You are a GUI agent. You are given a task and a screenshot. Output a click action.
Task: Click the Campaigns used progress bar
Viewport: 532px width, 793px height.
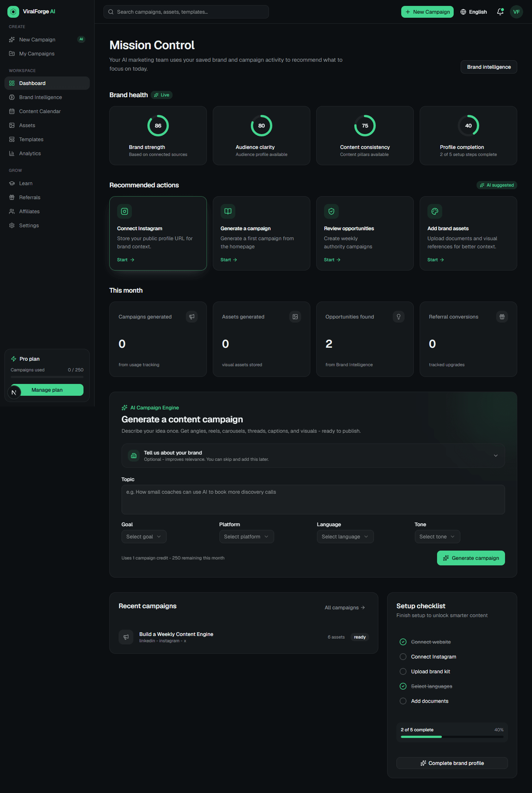pyautogui.click(x=47, y=377)
